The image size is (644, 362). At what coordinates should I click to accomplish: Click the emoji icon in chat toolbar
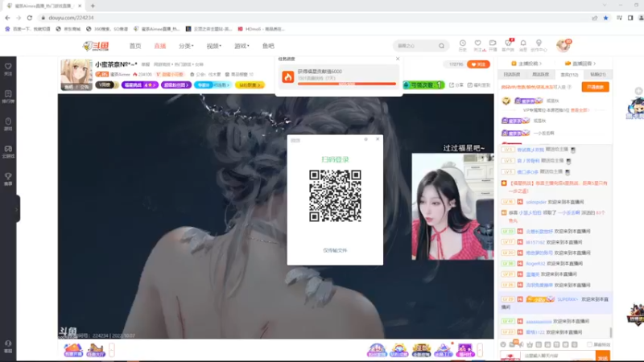[x=503, y=345]
